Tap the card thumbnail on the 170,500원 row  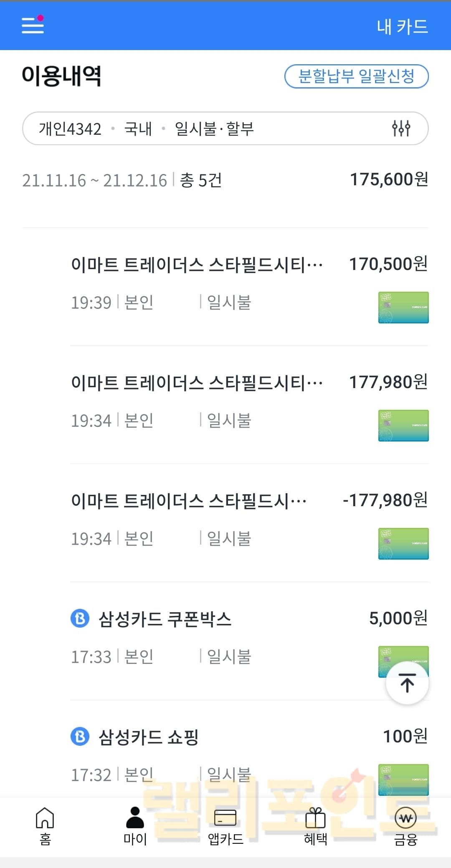(403, 308)
